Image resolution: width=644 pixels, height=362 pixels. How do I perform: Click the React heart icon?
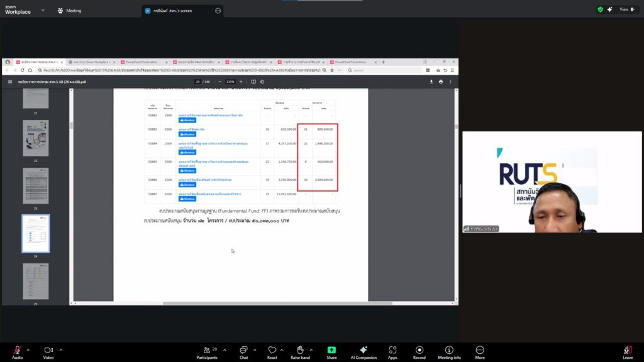(x=272, y=350)
